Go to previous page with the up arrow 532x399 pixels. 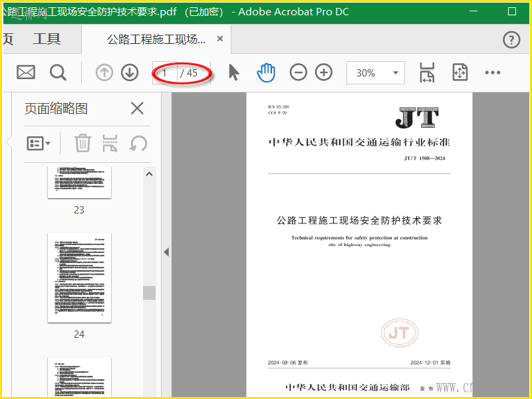(x=104, y=72)
